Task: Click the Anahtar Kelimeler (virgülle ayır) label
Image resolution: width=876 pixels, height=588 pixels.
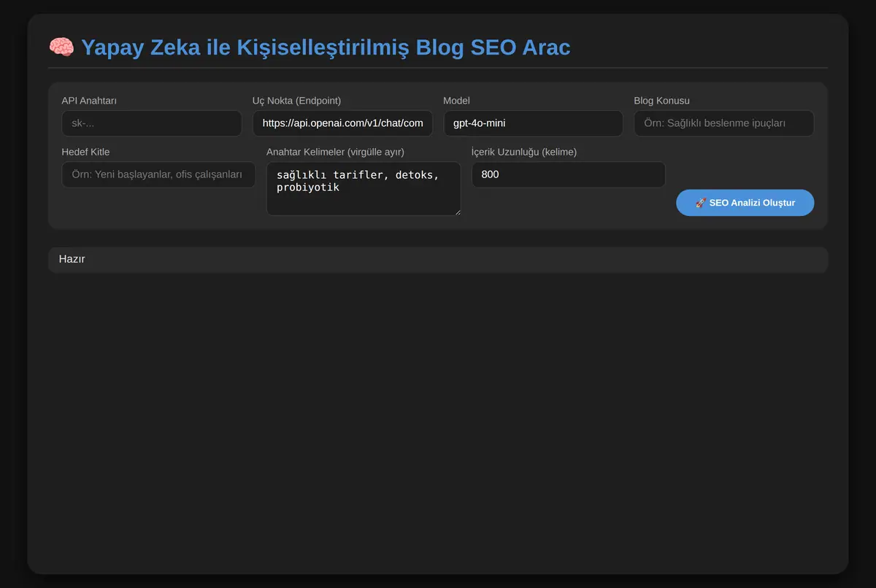Action: (336, 152)
